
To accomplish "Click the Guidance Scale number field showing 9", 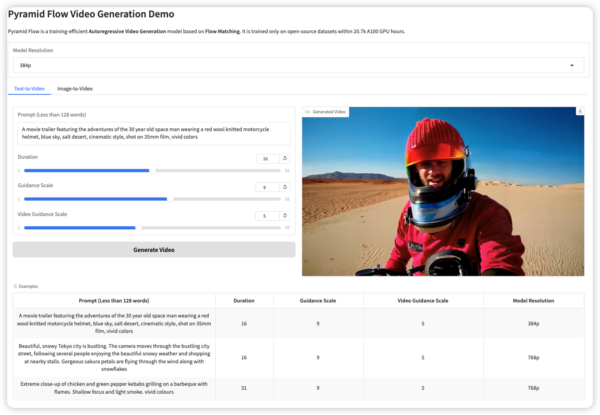I will coord(266,187).
